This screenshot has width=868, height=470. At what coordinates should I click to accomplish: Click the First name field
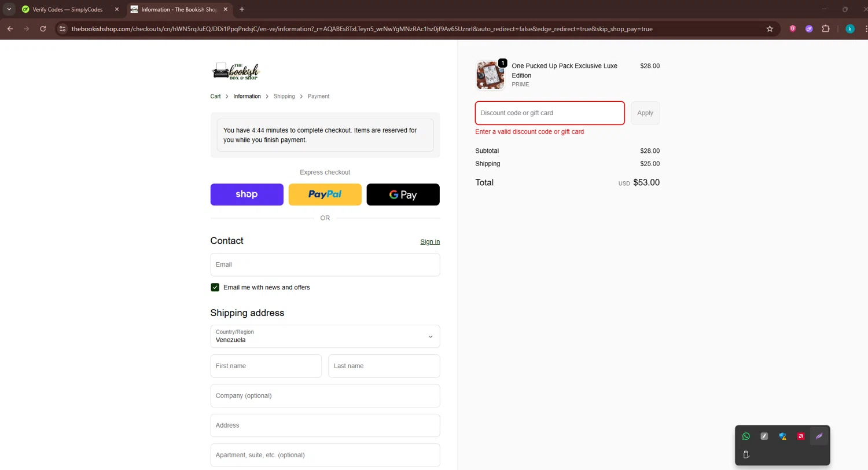tap(266, 366)
